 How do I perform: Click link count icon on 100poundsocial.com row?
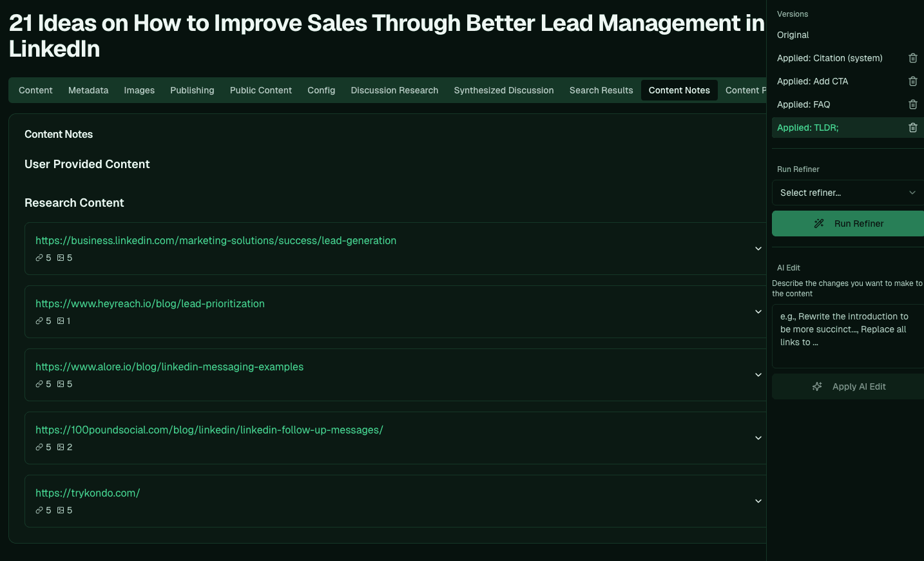coord(39,447)
